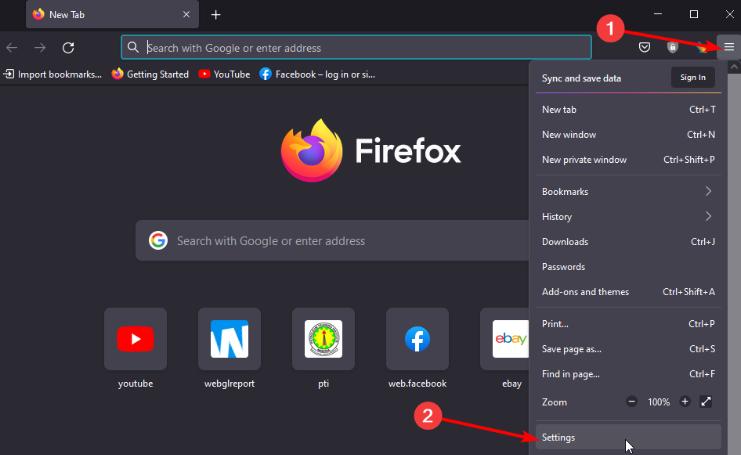741x455 pixels.
Task: Open Downloads from the menu
Action: 628,241
